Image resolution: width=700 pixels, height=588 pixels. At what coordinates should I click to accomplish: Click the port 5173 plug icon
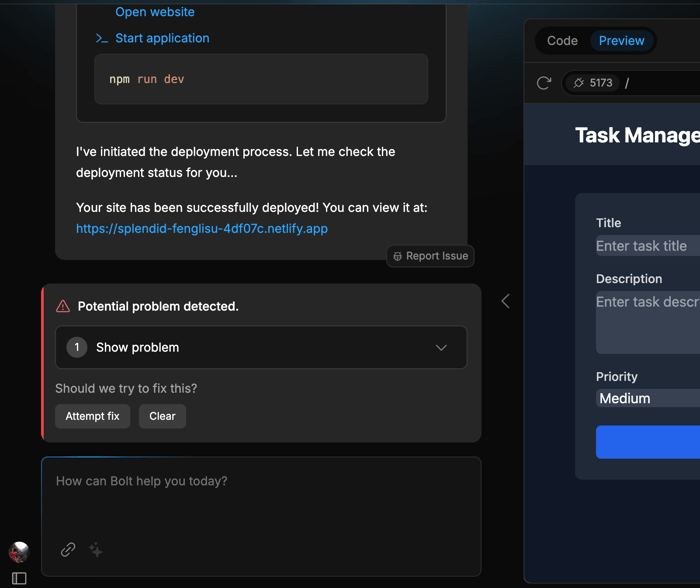(579, 83)
